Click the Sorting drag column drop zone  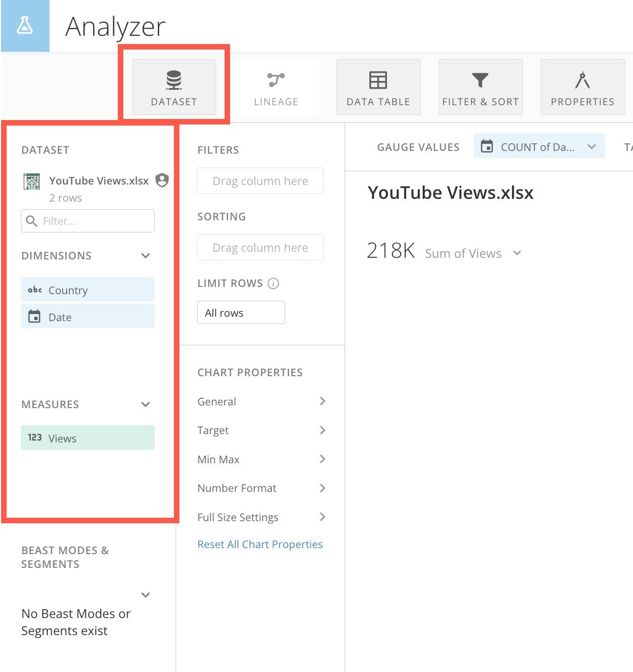260,247
